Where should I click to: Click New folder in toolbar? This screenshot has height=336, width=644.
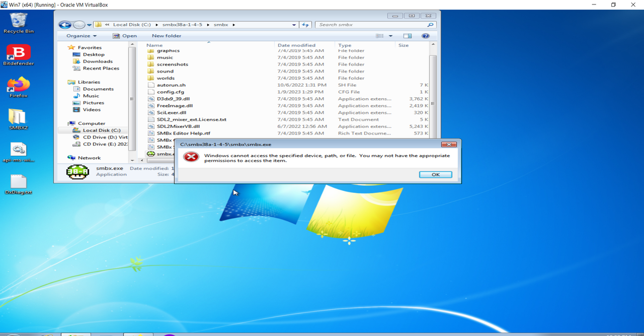point(167,36)
